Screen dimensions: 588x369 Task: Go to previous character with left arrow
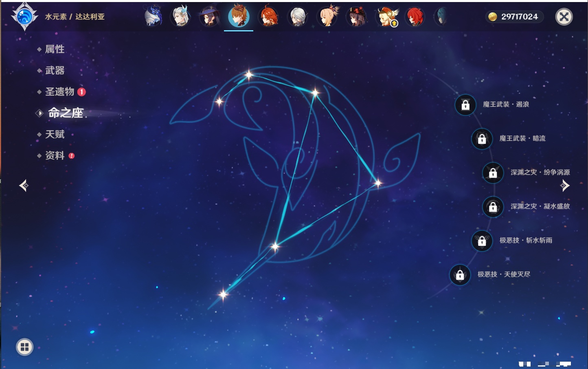[24, 186]
